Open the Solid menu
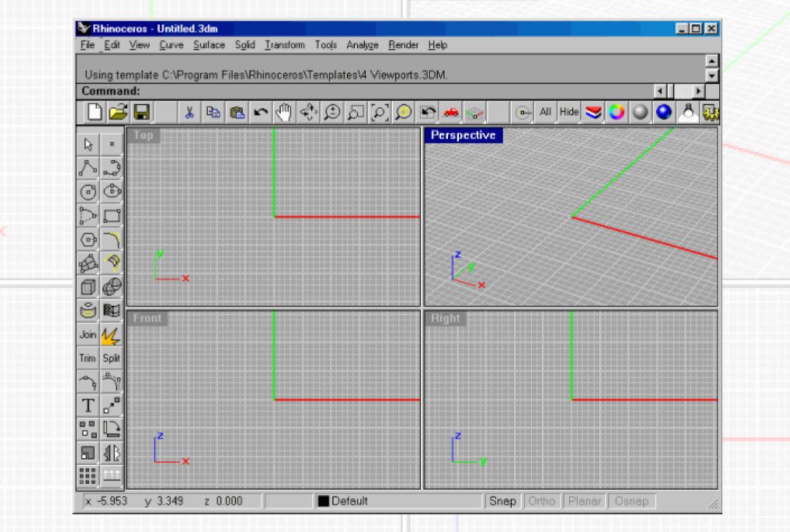The image size is (790, 532). click(x=245, y=45)
